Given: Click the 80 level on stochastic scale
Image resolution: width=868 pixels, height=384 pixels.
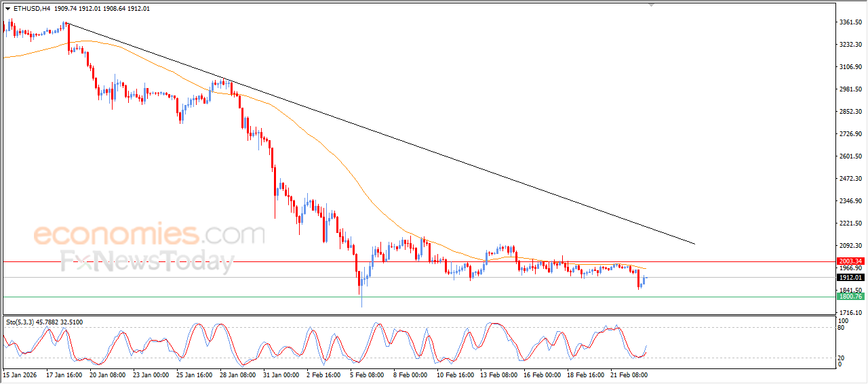Looking at the screenshot, I should pyautogui.click(x=842, y=328).
